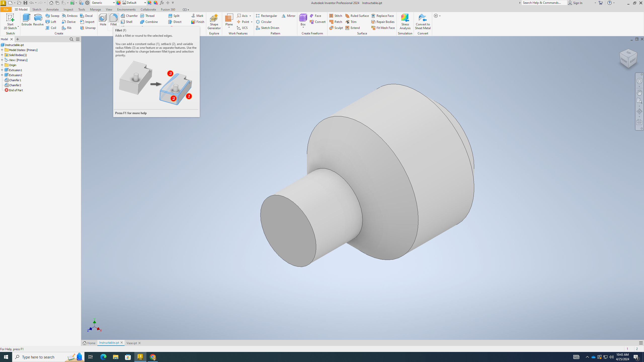This screenshot has height=362, width=644.
Task: Add a new browser panel tab
Action: tap(18, 39)
